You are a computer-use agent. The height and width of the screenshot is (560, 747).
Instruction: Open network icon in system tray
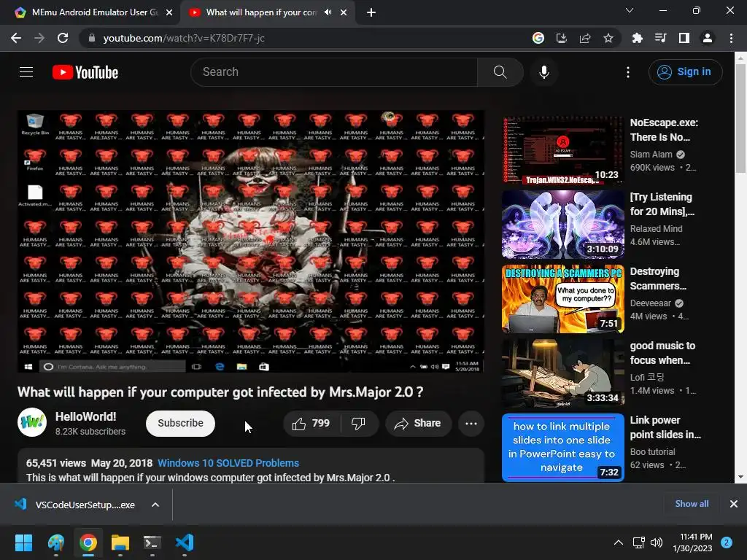point(638,542)
